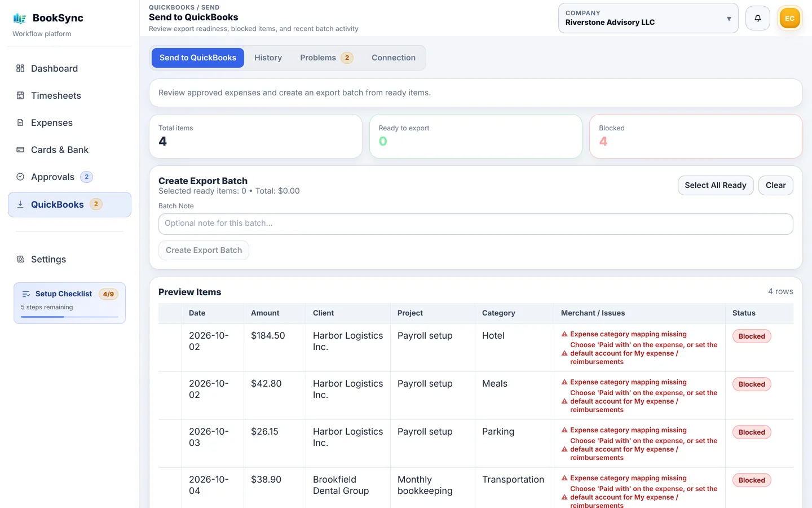Click the Blocked status of the $26.15 row
Viewport: 812px width, 508px height.
click(752, 432)
